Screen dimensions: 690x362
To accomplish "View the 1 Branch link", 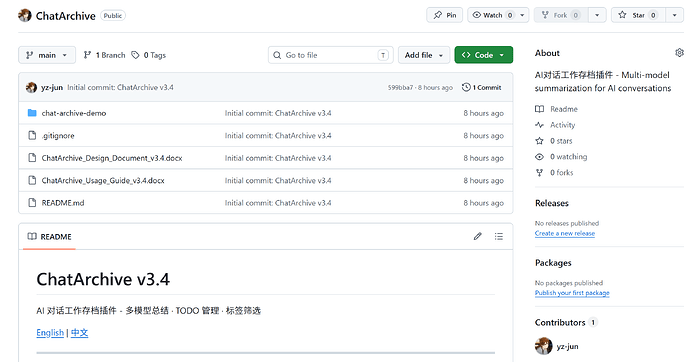I will tap(105, 55).
